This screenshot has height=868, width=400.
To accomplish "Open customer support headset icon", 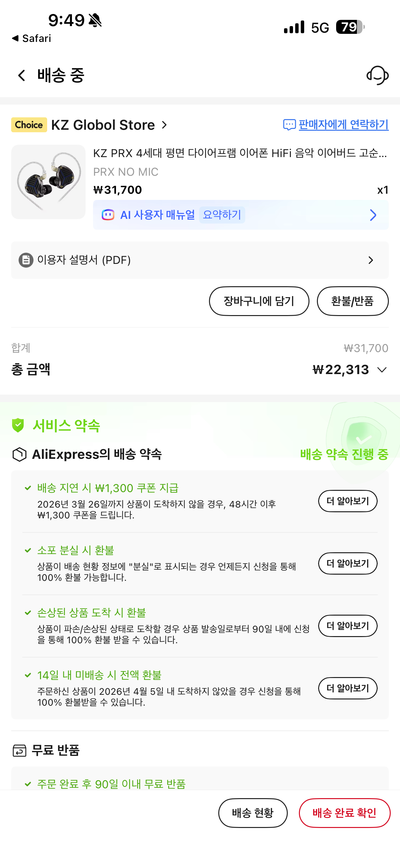I will tap(377, 75).
